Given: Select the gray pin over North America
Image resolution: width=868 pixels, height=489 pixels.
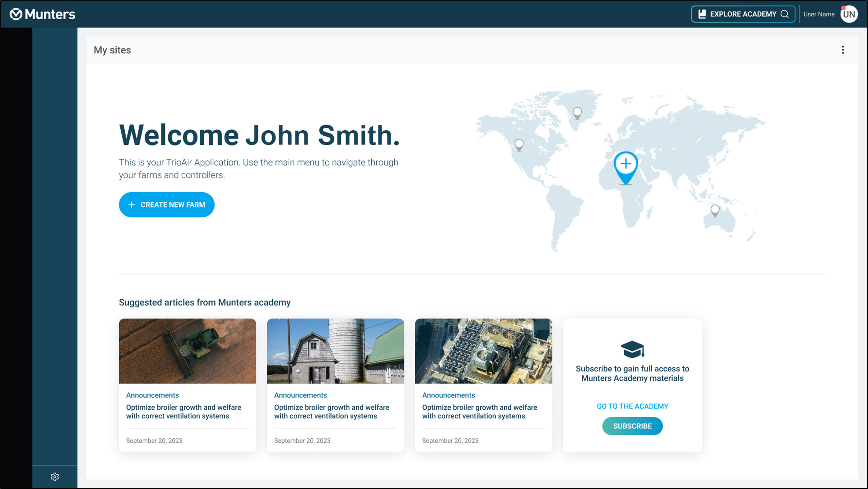Looking at the screenshot, I should pyautogui.click(x=519, y=144).
